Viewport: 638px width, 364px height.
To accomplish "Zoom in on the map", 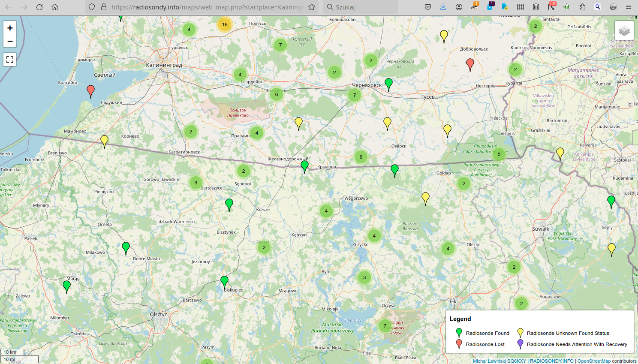I will click(x=10, y=28).
